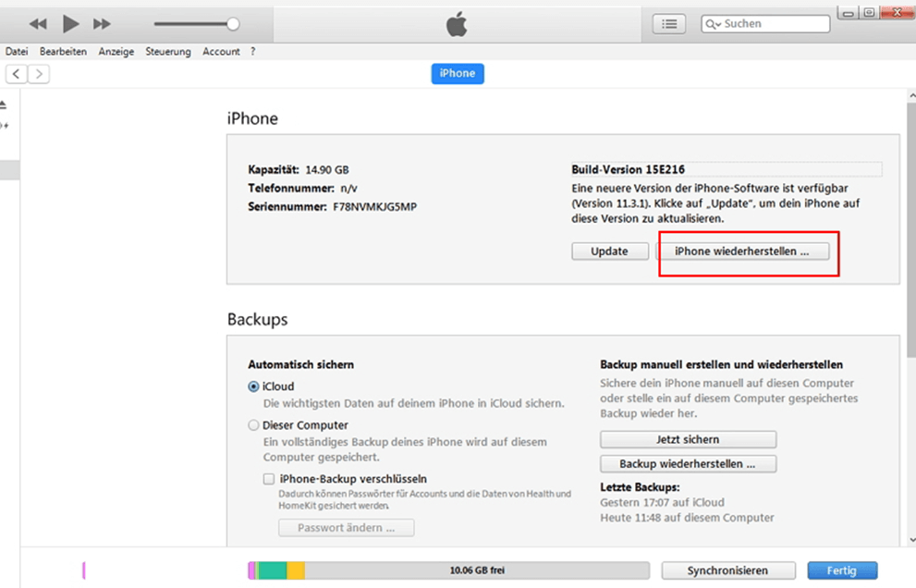Select the iCloud backup option
This screenshot has height=588, width=916.
pos(254,386)
